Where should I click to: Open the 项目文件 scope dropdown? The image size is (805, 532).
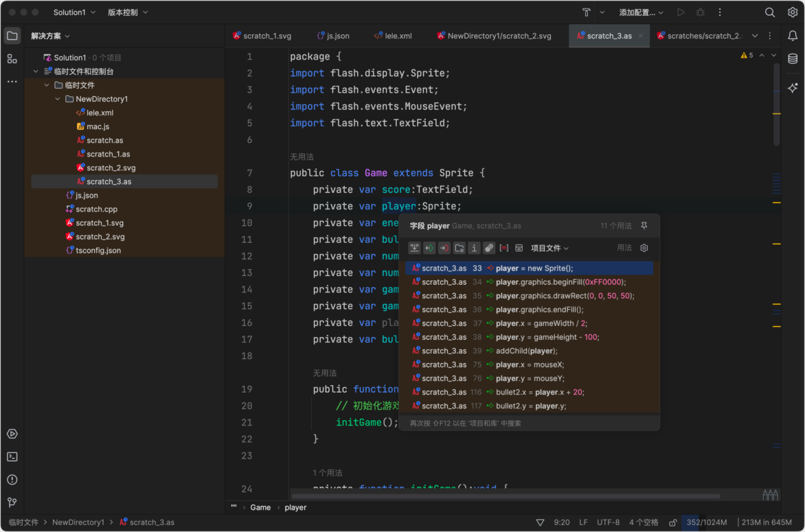click(549, 248)
